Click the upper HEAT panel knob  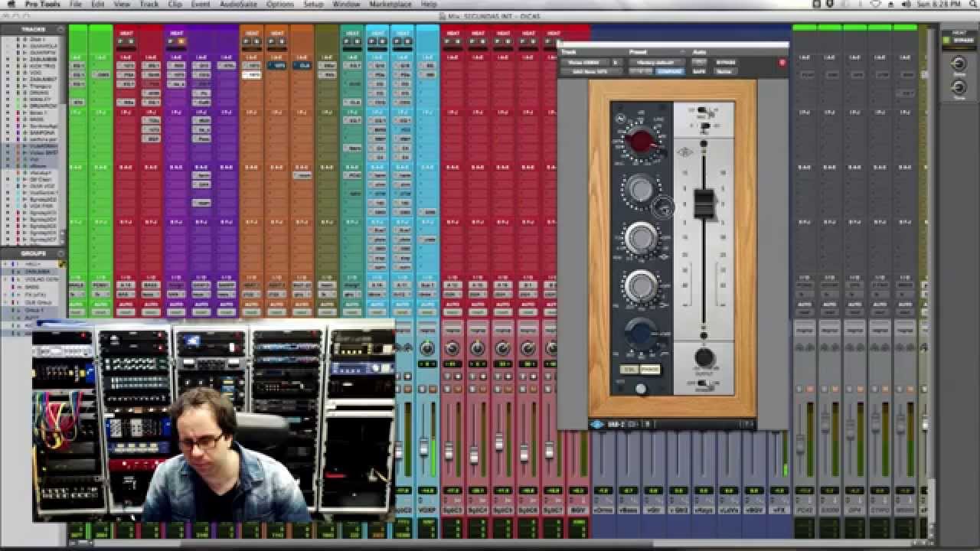pos(959,64)
